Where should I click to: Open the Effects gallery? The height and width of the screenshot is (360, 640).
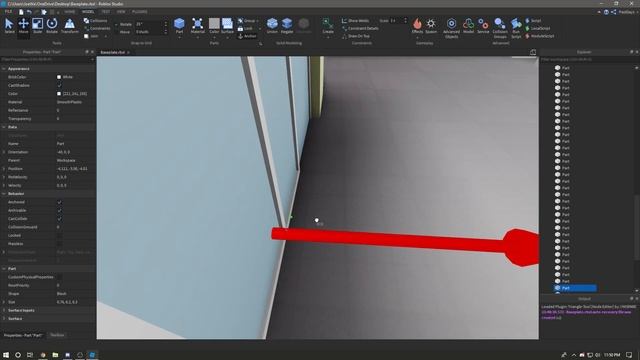pos(417,26)
